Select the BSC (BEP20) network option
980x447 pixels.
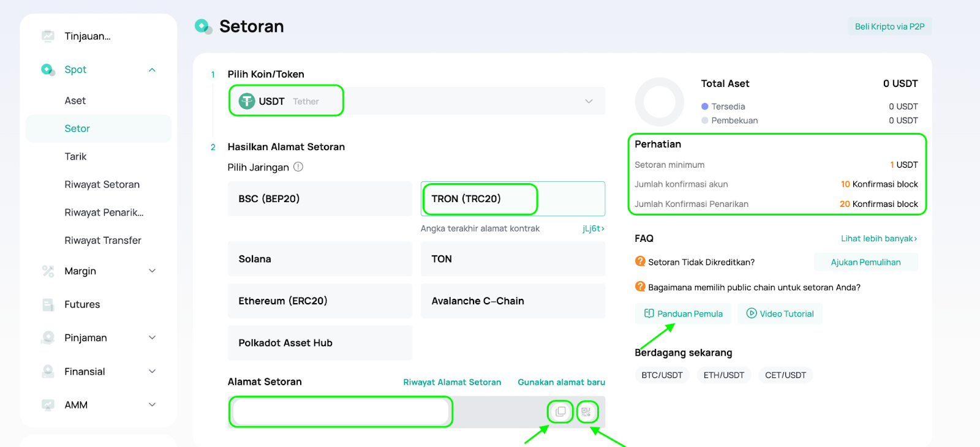point(320,198)
